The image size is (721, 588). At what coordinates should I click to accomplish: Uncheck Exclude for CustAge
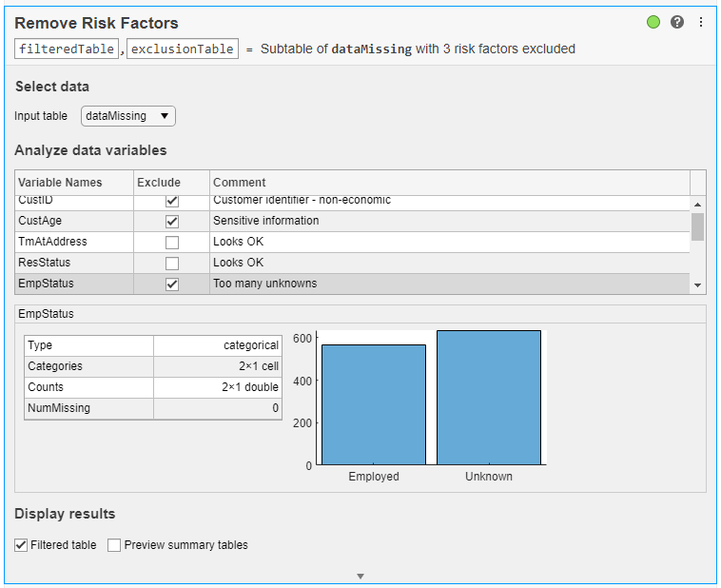(172, 222)
